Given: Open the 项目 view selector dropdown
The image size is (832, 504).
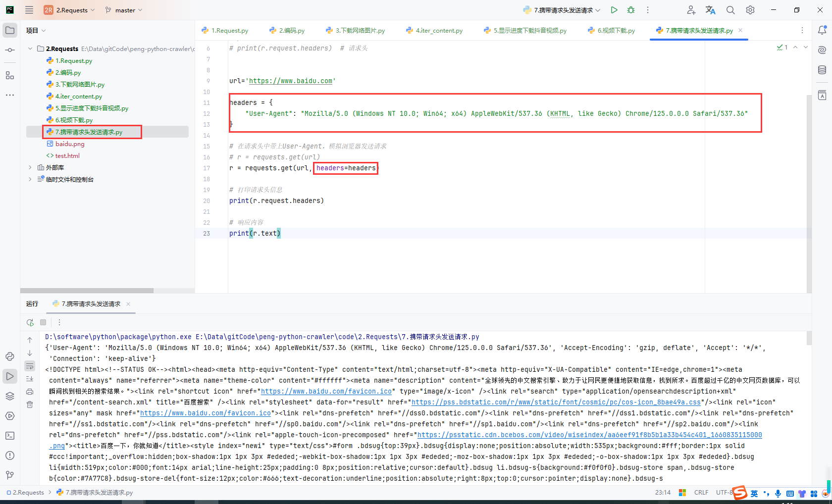Looking at the screenshot, I should point(36,30).
